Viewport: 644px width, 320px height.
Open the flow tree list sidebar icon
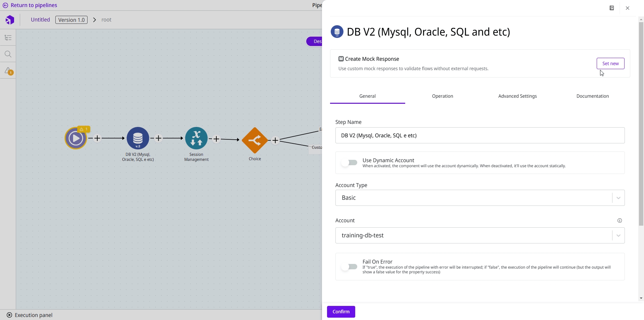(8, 38)
